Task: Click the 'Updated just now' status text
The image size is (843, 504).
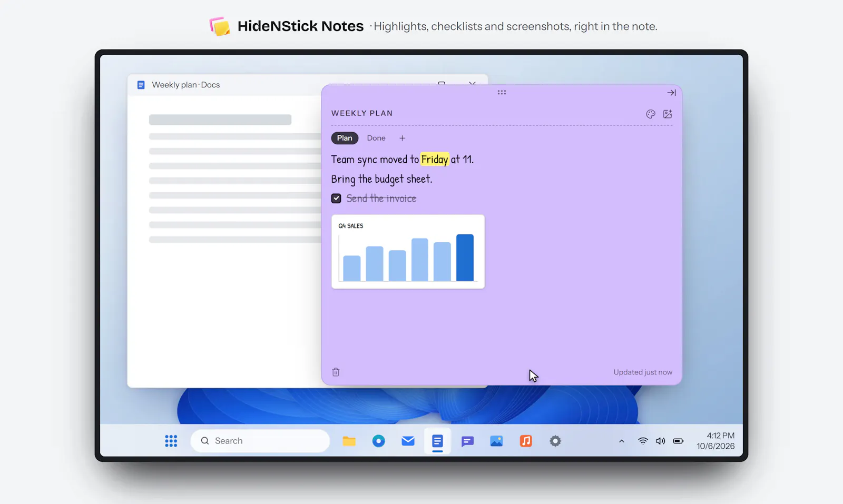Action: (643, 372)
